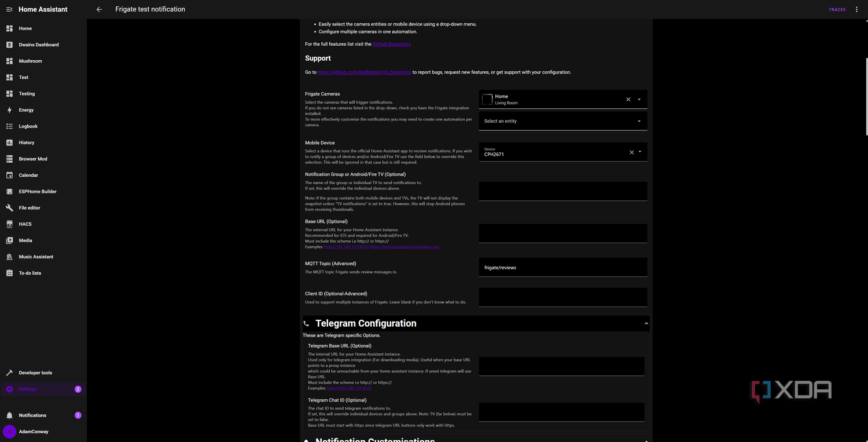Open the Home dashboard icon in sidebar

(9, 28)
